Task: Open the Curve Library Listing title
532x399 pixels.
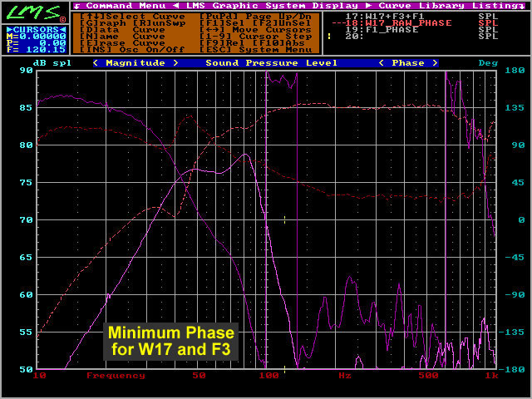Action: point(449,6)
